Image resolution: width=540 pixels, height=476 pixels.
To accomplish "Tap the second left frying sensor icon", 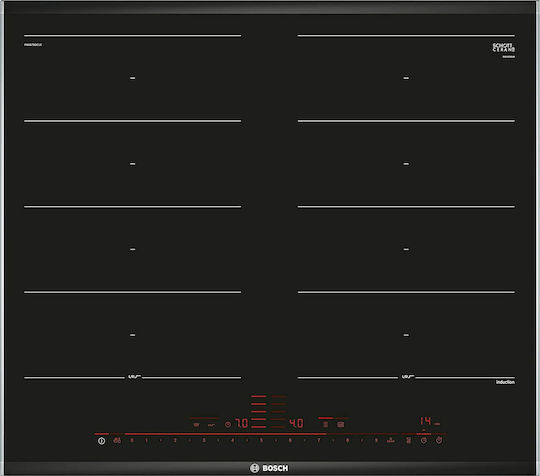I will click(211, 425).
